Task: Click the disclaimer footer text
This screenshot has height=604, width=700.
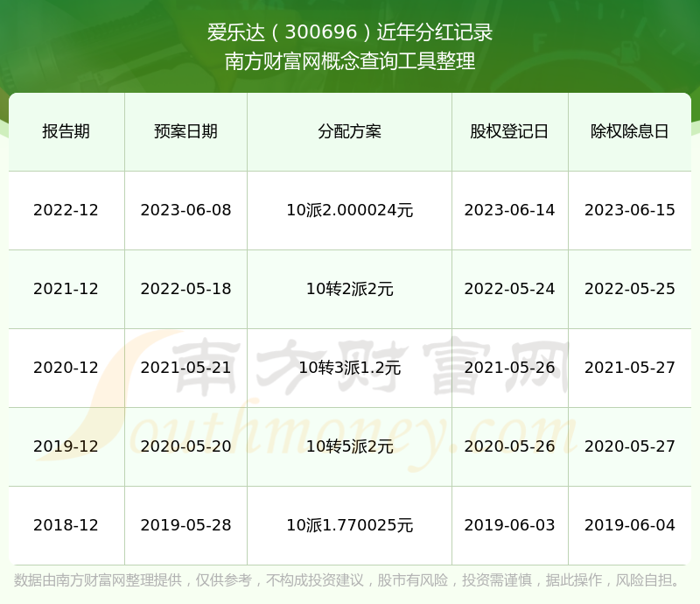Action: click(x=347, y=580)
